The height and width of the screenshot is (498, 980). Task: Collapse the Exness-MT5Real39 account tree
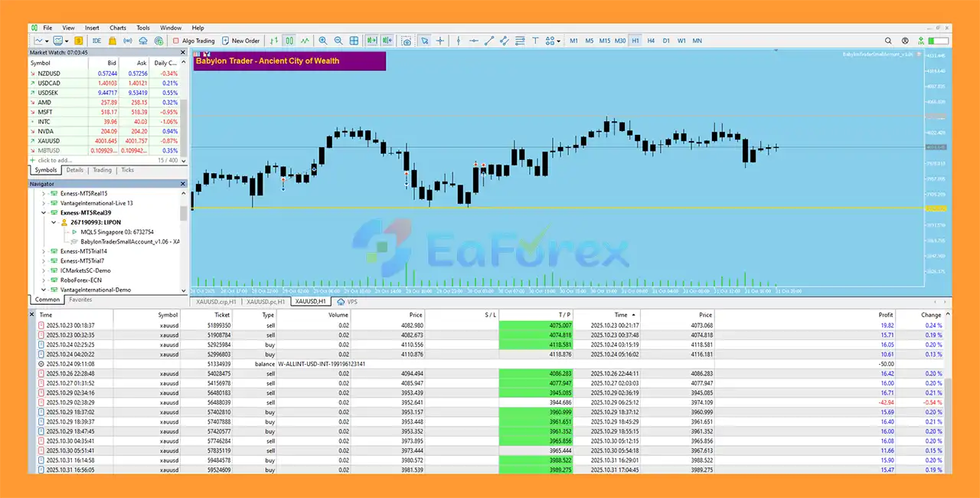click(44, 213)
